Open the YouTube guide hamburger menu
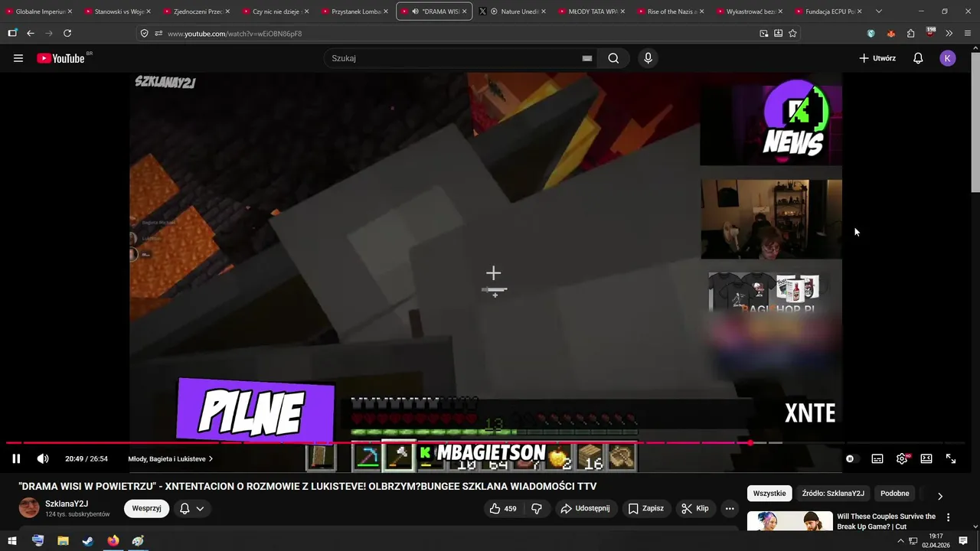980x551 pixels. (x=18, y=58)
